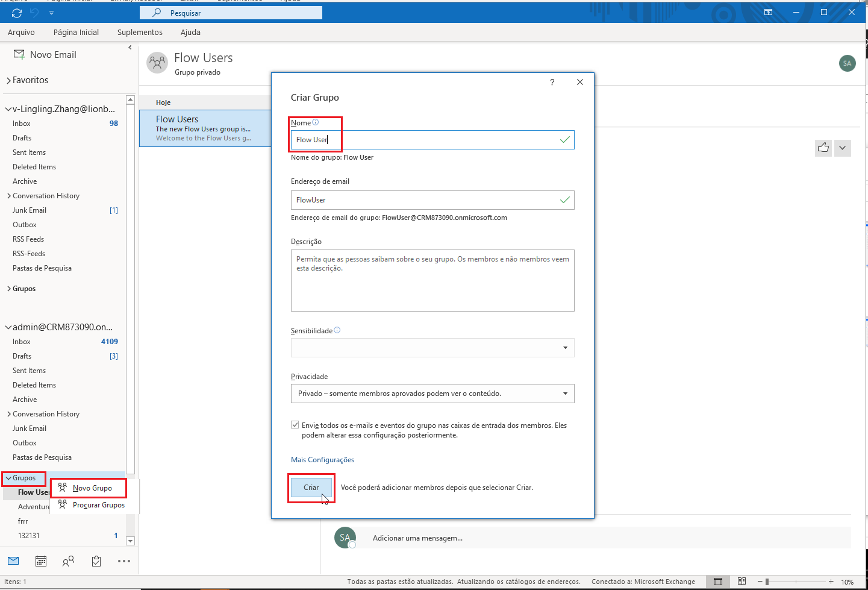Open the Suplementos tab
The height and width of the screenshot is (590, 868).
[x=140, y=32]
